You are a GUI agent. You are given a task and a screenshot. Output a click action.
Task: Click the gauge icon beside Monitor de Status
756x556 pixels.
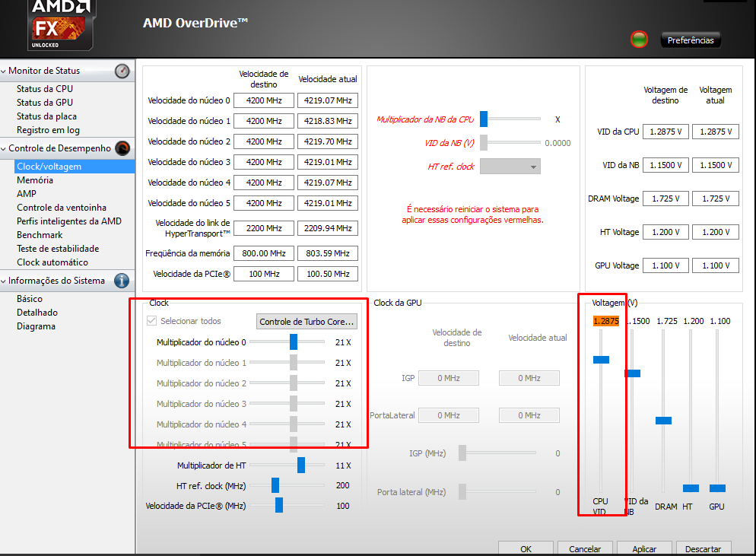122,71
